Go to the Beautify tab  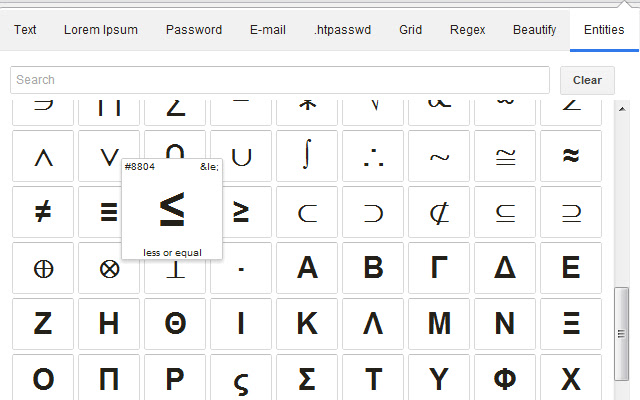pos(535,30)
